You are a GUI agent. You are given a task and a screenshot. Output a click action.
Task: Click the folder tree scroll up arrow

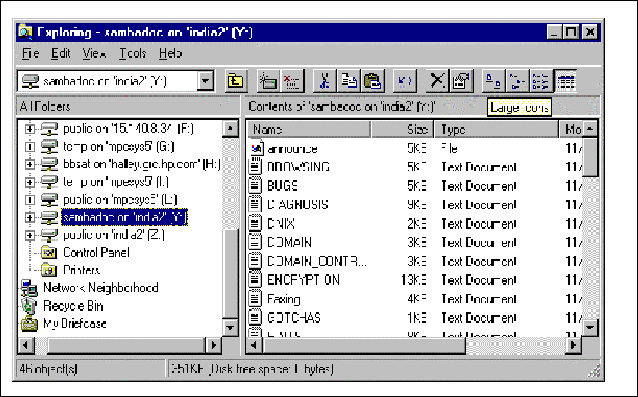(230, 128)
